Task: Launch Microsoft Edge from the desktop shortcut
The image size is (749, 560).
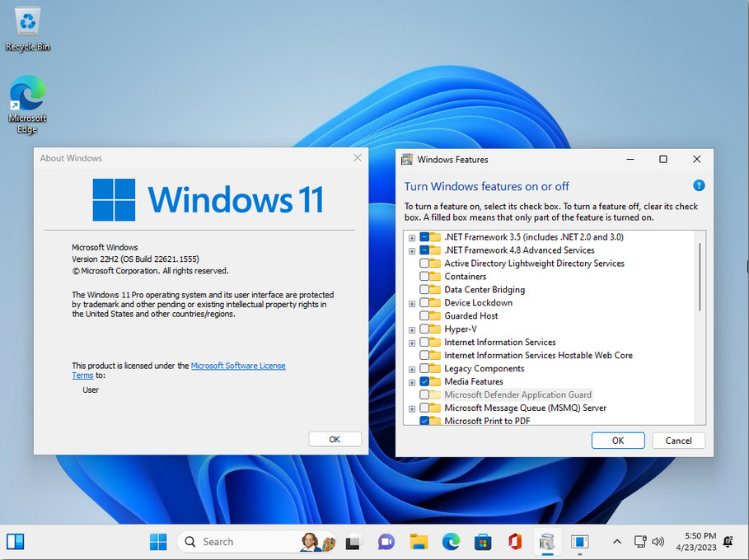Action: click(27, 104)
